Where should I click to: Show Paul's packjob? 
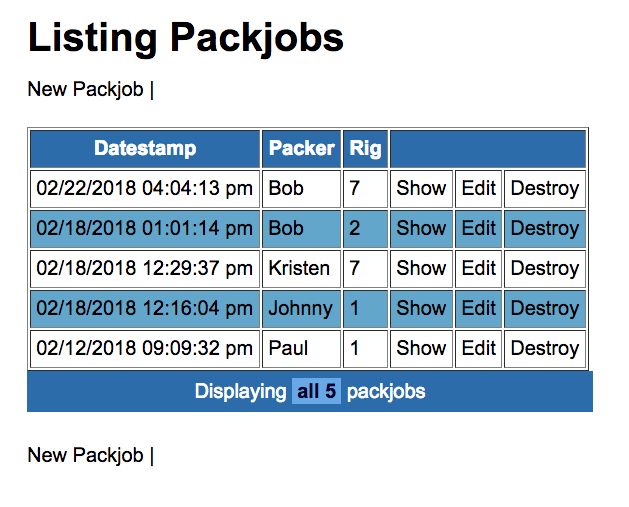[421, 348]
